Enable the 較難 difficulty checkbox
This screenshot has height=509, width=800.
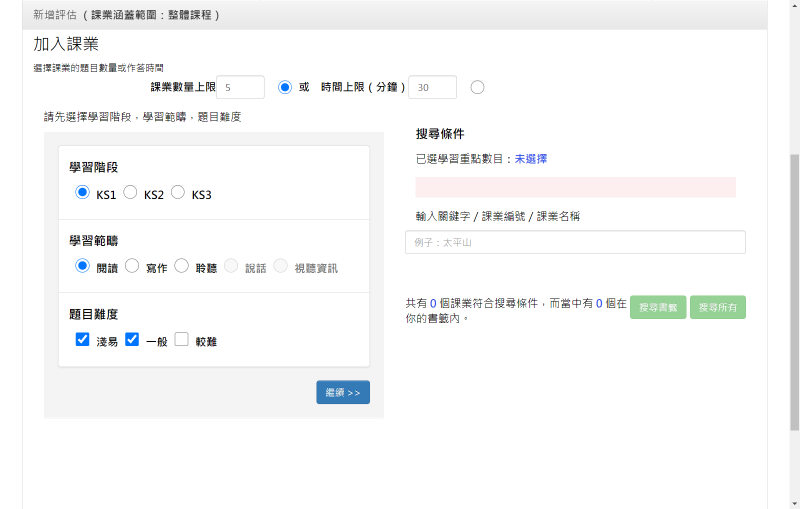[x=181, y=340]
